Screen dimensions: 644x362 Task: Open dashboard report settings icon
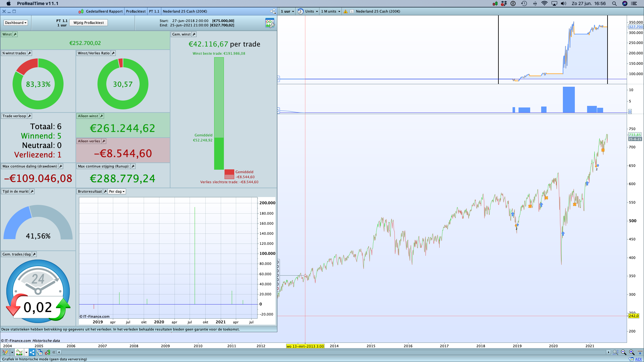click(x=270, y=23)
